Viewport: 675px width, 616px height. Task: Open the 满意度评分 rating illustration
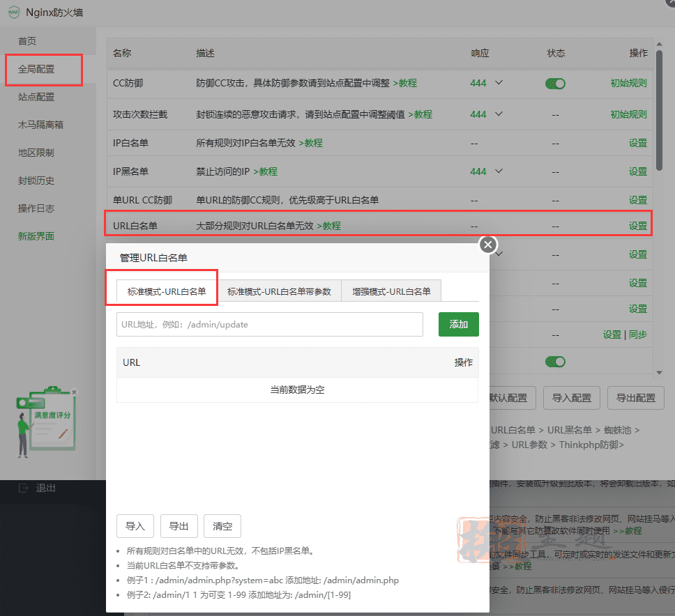tap(47, 422)
